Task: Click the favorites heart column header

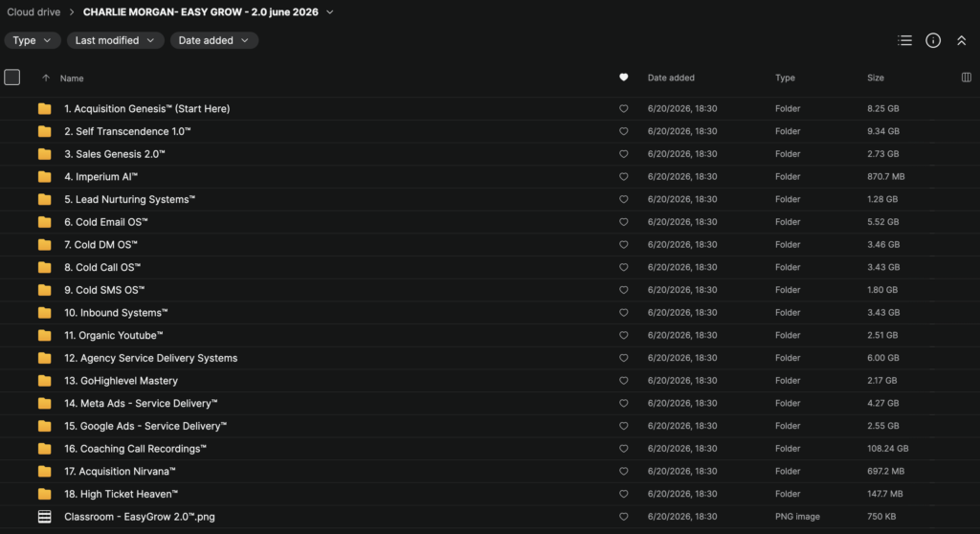Action: tap(623, 78)
